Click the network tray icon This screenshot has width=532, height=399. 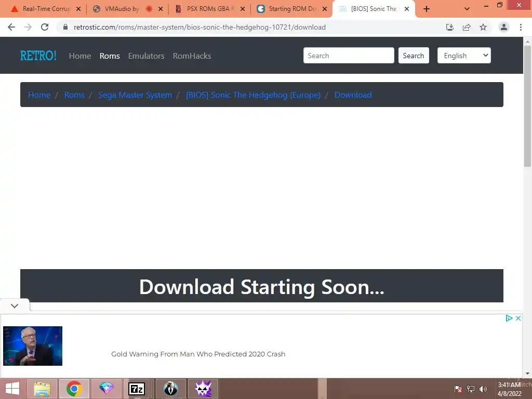[x=471, y=389]
